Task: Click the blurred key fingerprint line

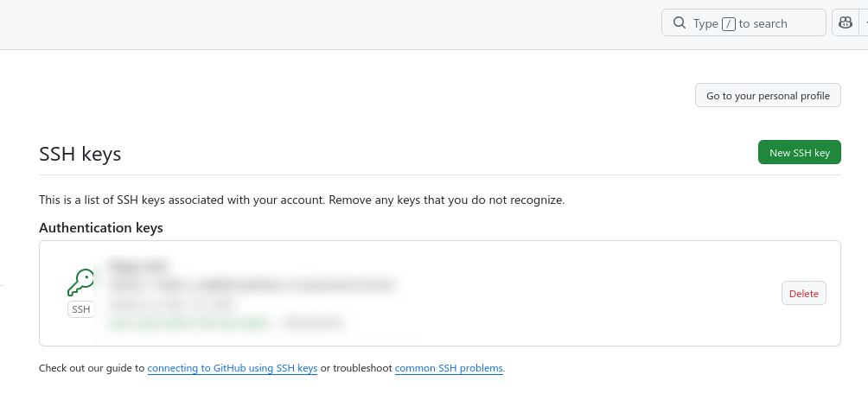Action: [x=251, y=283]
